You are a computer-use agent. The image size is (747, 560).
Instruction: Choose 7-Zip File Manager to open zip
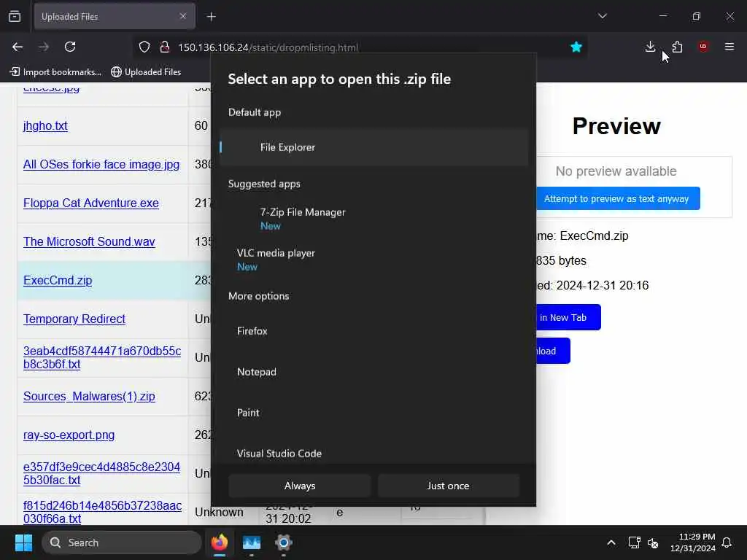click(x=374, y=219)
